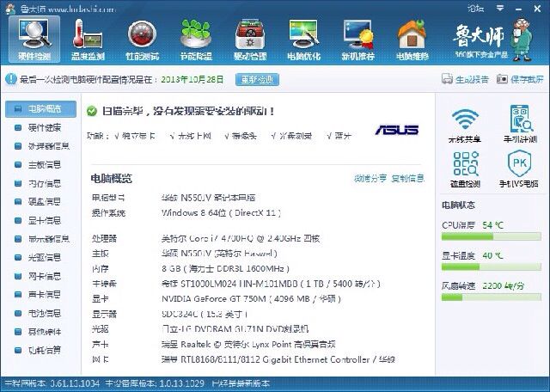Click the Windows 8 64位 operating system value
Image resolution: width=550 pixels, height=392 pixels.
click(221, 212)
